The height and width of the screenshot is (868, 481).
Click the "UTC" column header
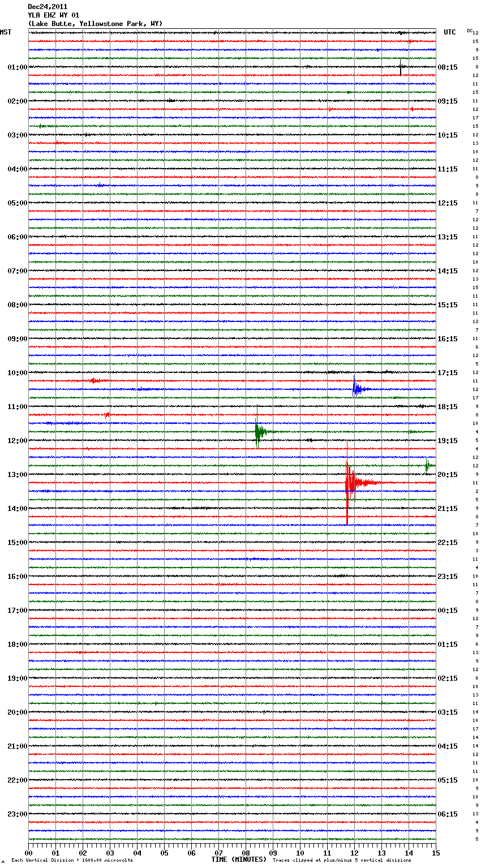click(x=450, y=32)
